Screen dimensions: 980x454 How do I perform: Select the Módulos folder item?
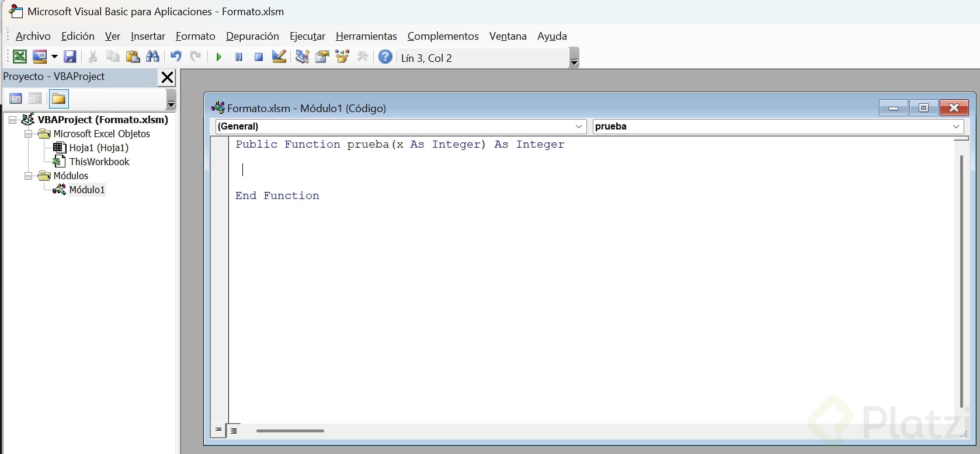(71, 176)
